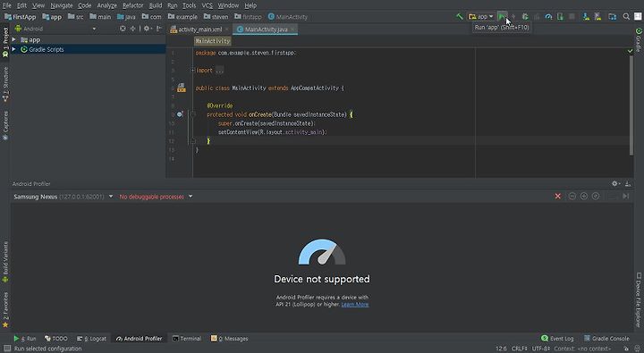This screenshot has height=353, width=644.
Task: Start debugging with the Debug bug icon
Action: tap(525, 16)
